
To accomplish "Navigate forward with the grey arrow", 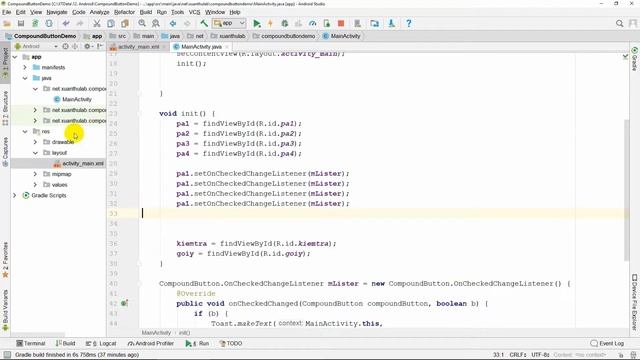I will click(x=187, y=23).
